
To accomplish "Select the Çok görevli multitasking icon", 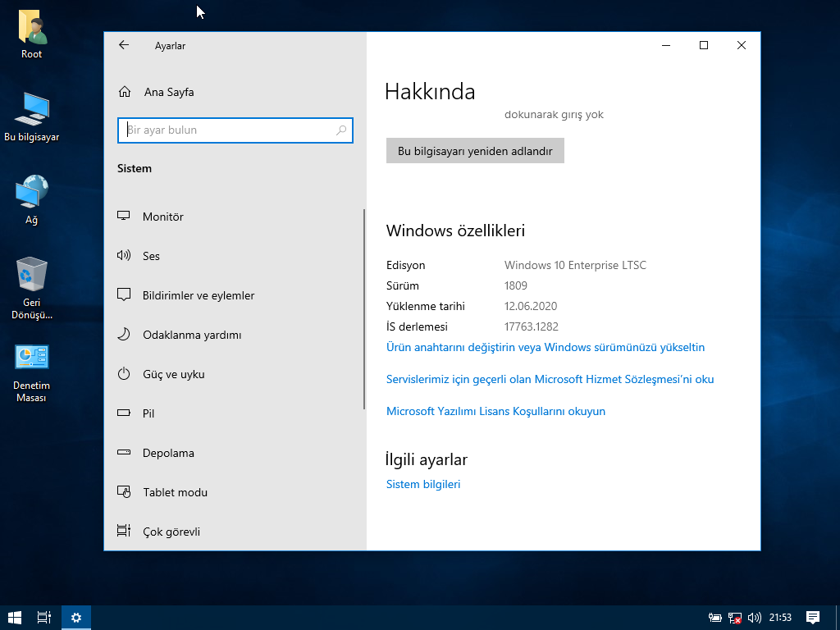I will pyautogui.click(x=124, y=531).
